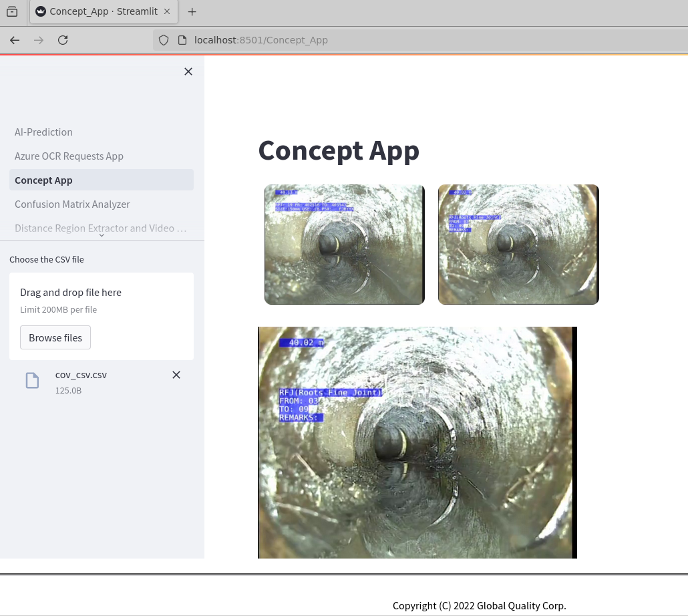The width and height of the screenshot is (688, 616).
Task: Click the shield tracking protection icon
Action: tap(164, 40)
